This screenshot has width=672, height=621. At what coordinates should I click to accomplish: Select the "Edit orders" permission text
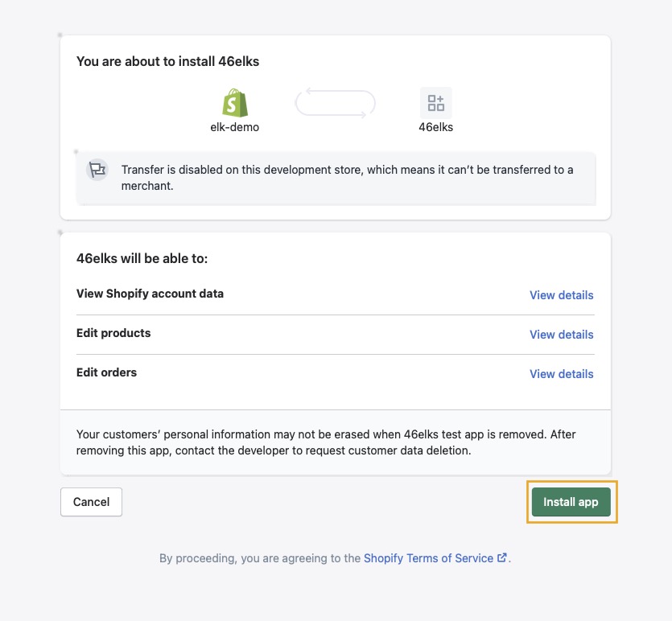click(106, 372)
